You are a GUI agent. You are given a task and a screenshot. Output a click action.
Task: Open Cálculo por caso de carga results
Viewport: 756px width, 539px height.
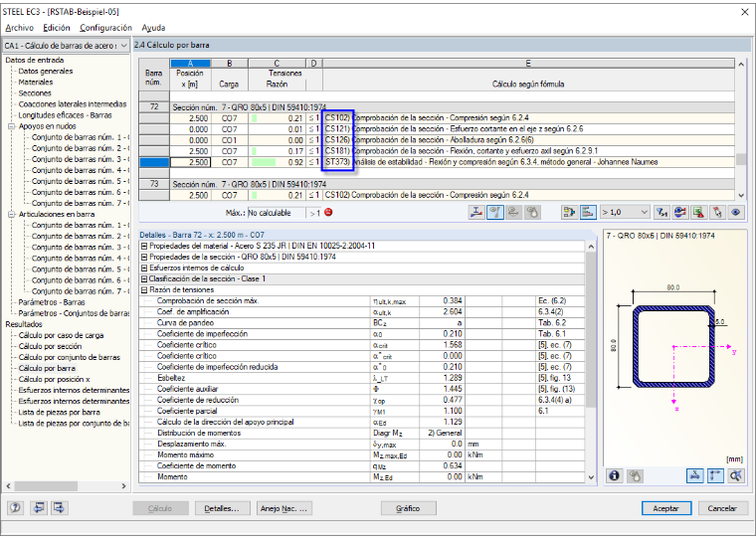tap(61, 335)
